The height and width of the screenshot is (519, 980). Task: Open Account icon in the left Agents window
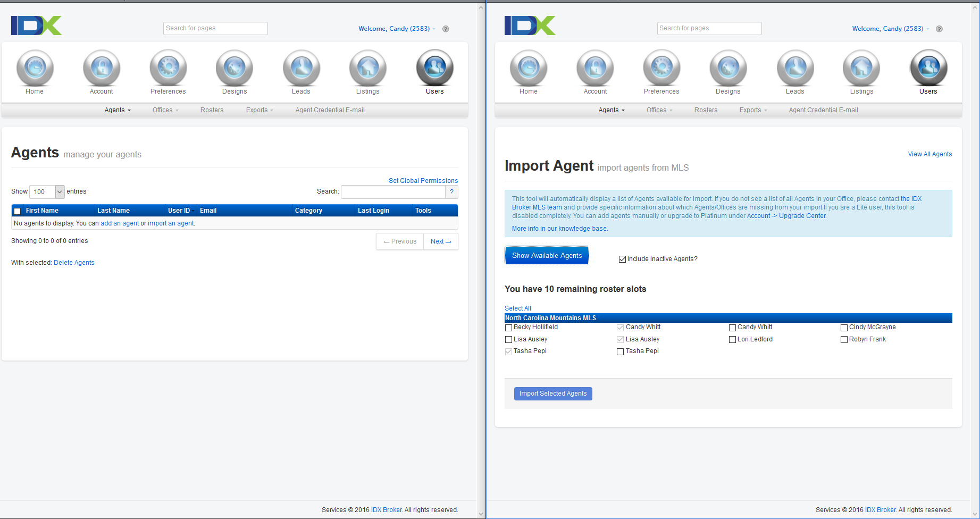click(102, 68)
